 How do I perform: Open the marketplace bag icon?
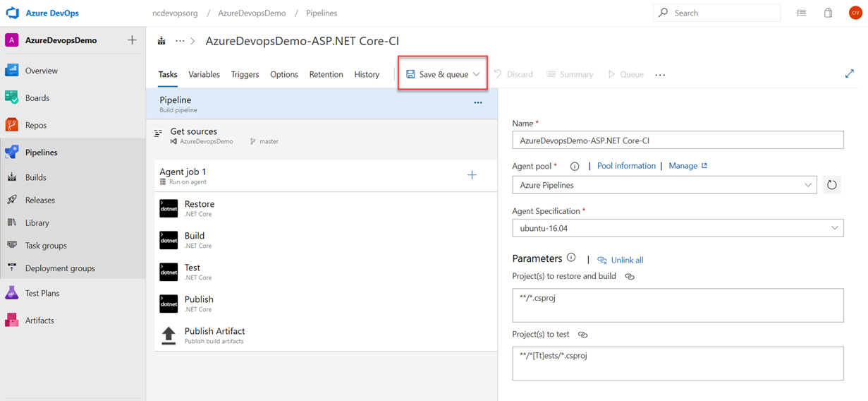tap(829, 13)
